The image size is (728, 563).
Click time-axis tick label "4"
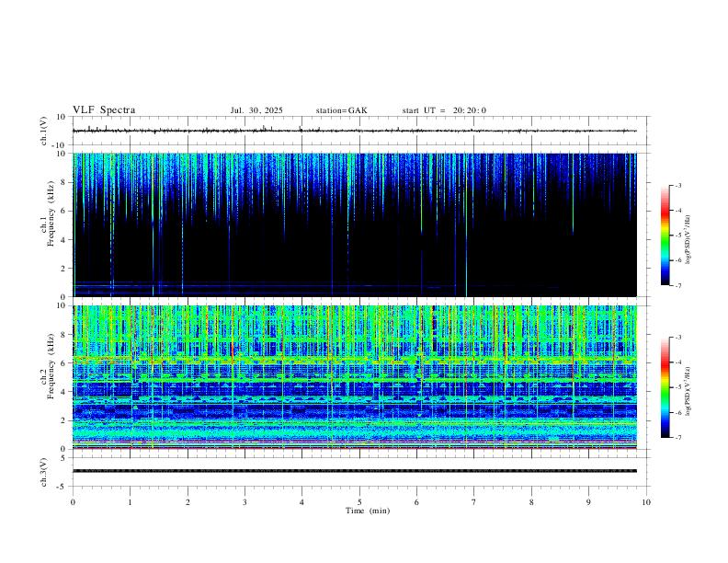(301, 502)
